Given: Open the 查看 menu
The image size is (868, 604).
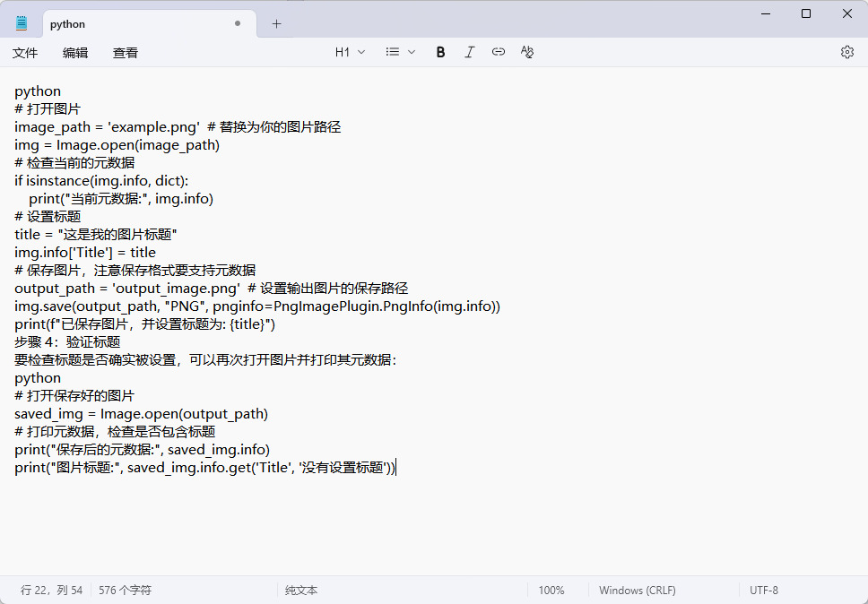Looking at the screenshot, I should coord(126,53).
